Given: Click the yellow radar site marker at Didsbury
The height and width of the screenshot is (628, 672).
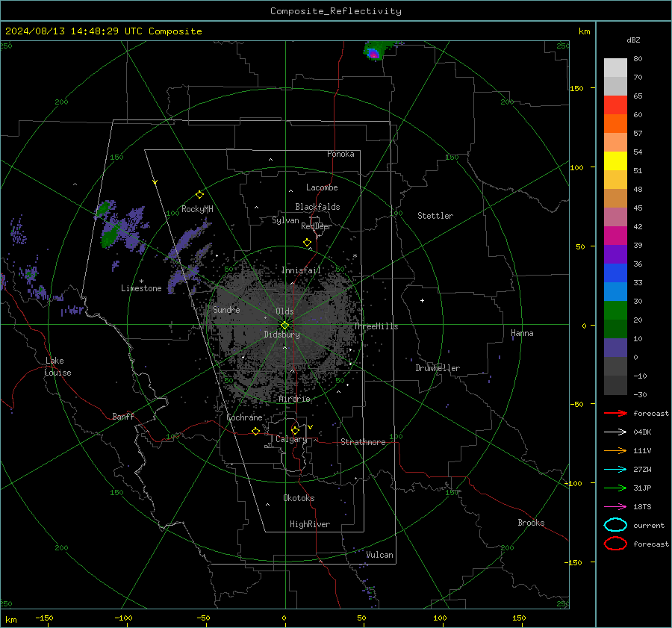Looking at the screenshot, I should pyautogui.click(x=285, y=326).
